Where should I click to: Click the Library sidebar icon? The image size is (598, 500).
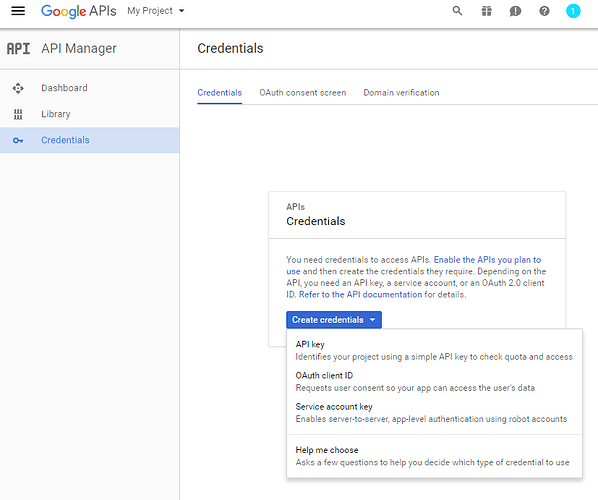[18, 114]
